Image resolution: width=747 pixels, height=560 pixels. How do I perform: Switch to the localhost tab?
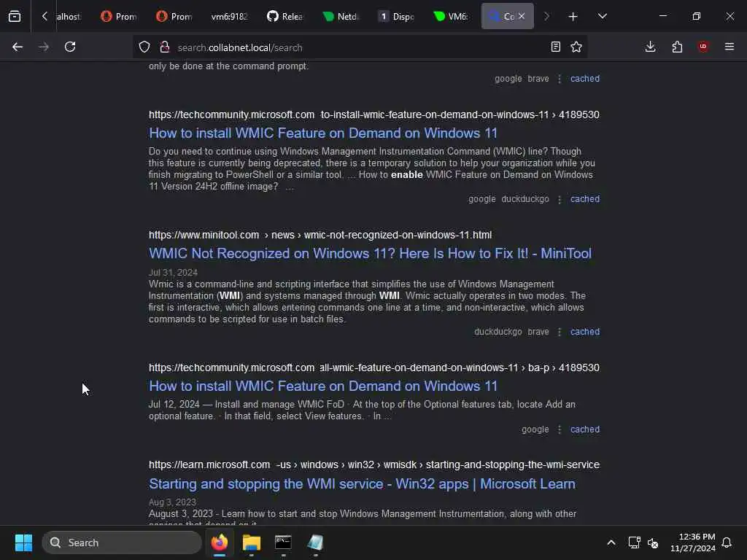click(x=69, y=17)
